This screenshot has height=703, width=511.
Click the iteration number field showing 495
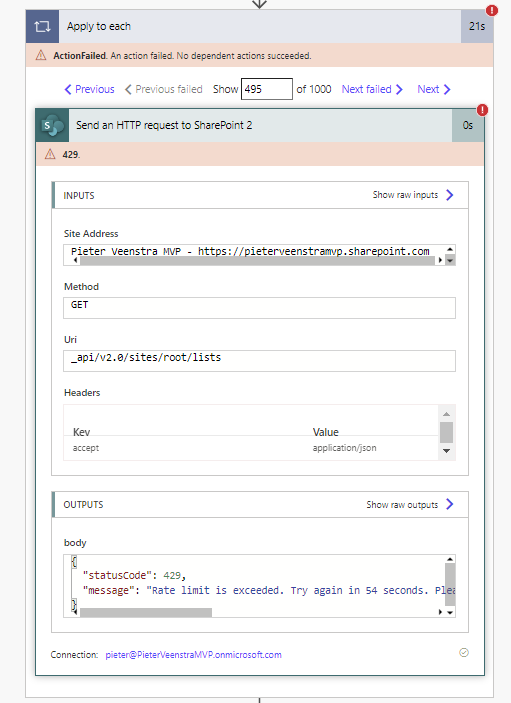pyautogui.click(x=267, y=89)
